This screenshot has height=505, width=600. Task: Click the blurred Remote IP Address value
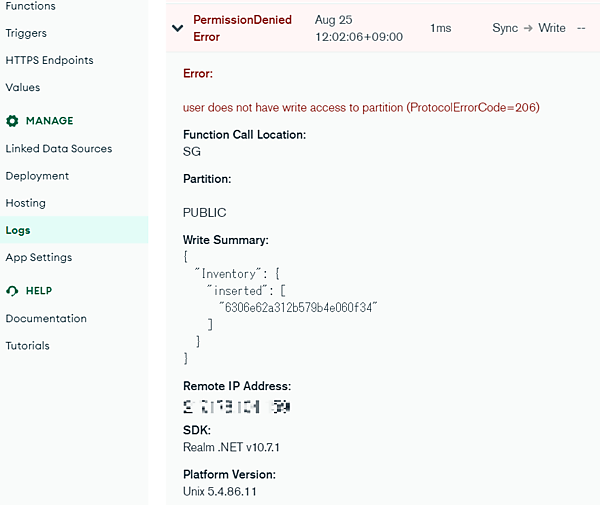tap(236, 407)
